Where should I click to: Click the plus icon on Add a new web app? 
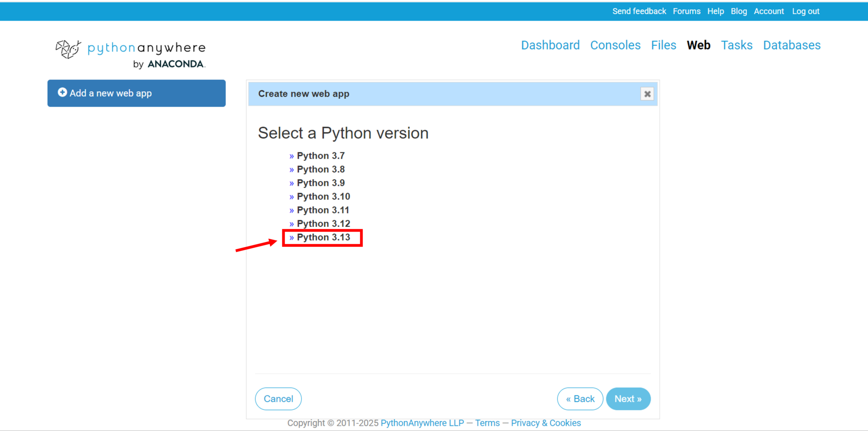pos(62,92)
